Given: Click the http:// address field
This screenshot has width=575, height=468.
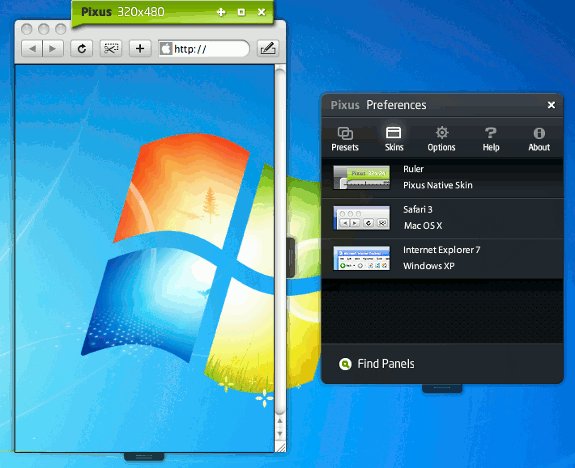Looking at the screenshot, I should click(204, 48).
